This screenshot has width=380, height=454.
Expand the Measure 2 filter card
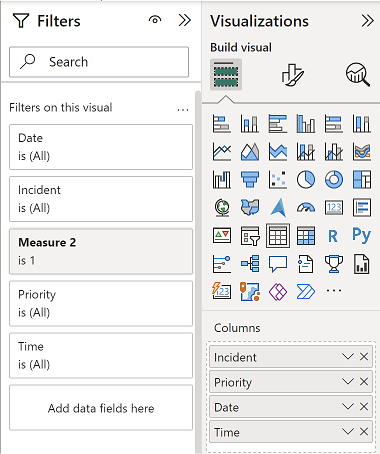coord(101,251)
